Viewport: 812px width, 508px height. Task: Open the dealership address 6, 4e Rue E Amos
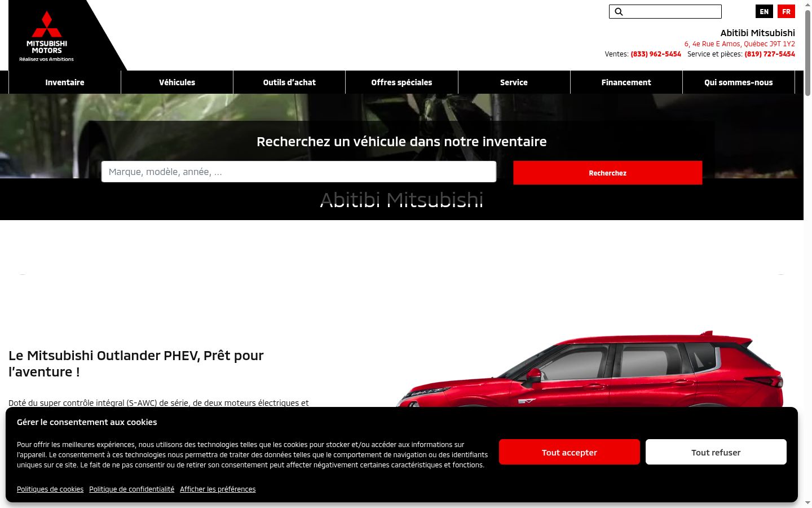click(740, 44)
